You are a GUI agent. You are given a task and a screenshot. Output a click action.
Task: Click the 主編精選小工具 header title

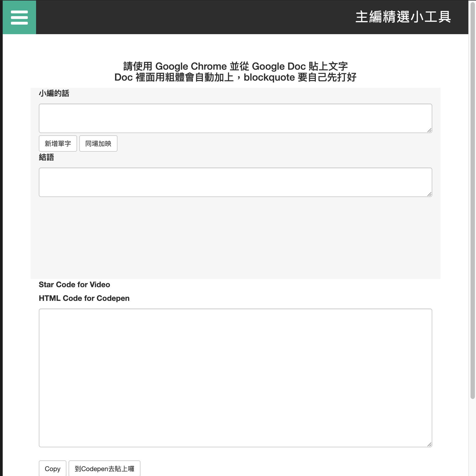(x=403, y=17)
